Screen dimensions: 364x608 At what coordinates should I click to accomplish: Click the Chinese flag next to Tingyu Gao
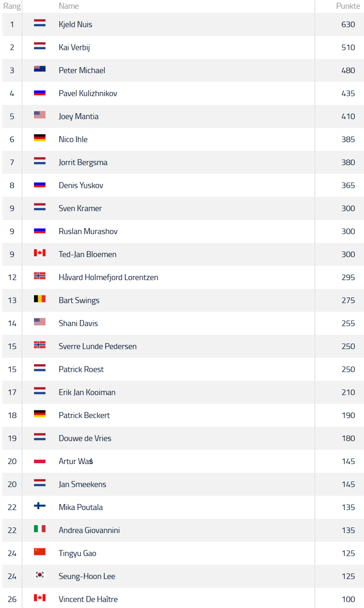tap(40, 552)
